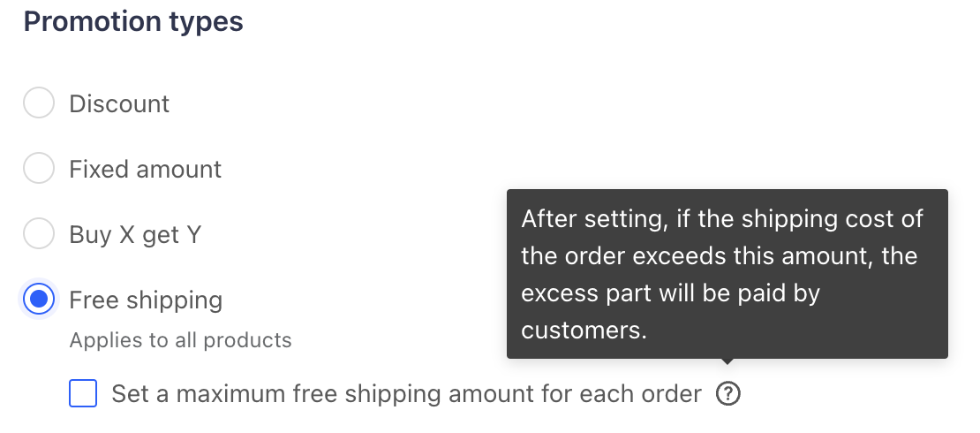This screenshot has width=980, height=433.
Task: Click tooltip line 'the order exceeds this amount'
Action: tap(720, 256)
